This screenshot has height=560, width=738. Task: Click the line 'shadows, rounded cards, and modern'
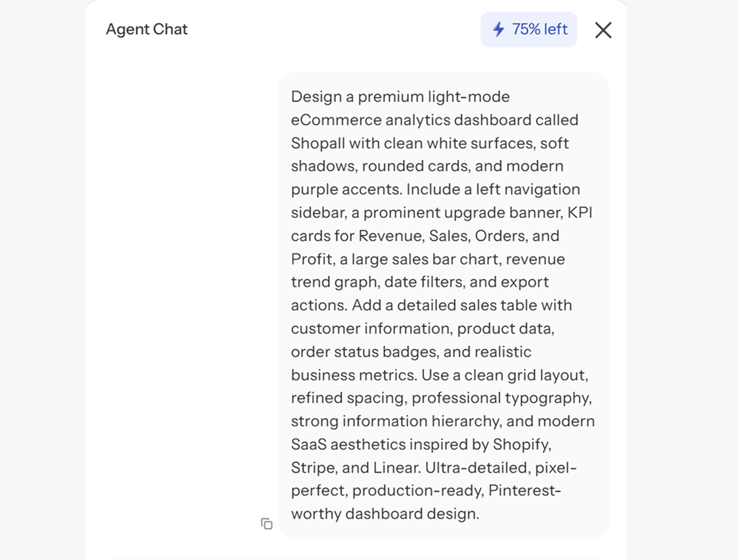pos(427,166)
